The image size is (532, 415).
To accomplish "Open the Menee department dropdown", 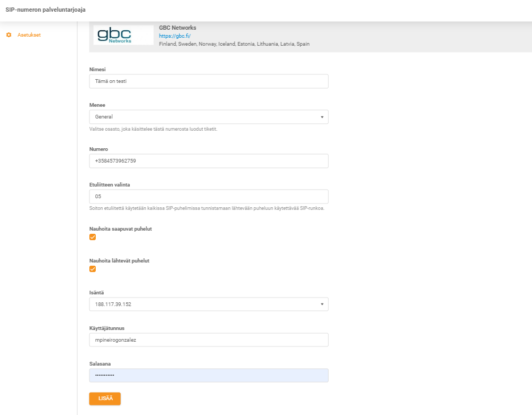I will pyautogui.click(x=209, y=116).
